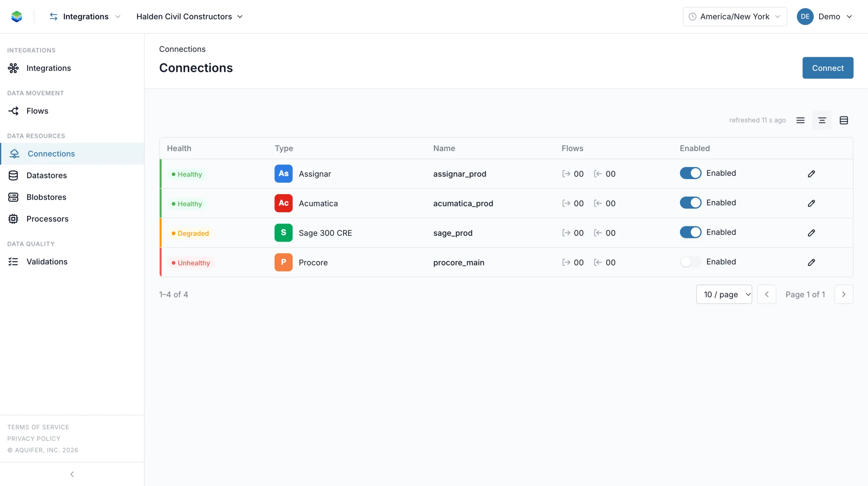Select the card layout view icon
Image resolution: width=868 pixels, height=486 pixels.
(844, 120)
